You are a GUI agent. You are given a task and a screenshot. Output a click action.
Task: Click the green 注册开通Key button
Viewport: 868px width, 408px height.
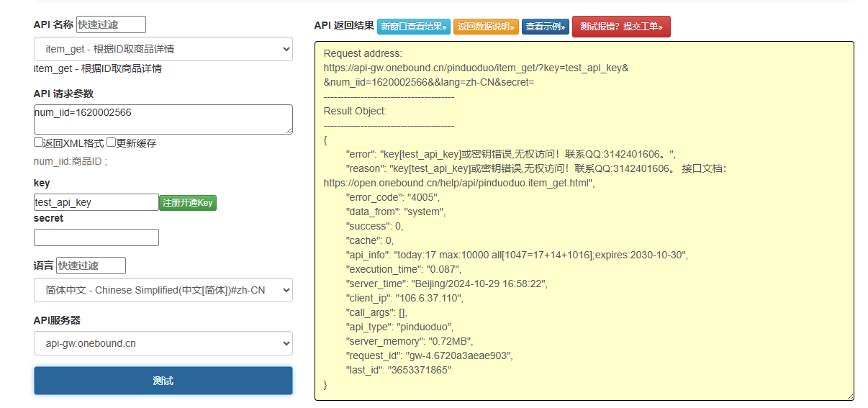(x=188, y=203)
